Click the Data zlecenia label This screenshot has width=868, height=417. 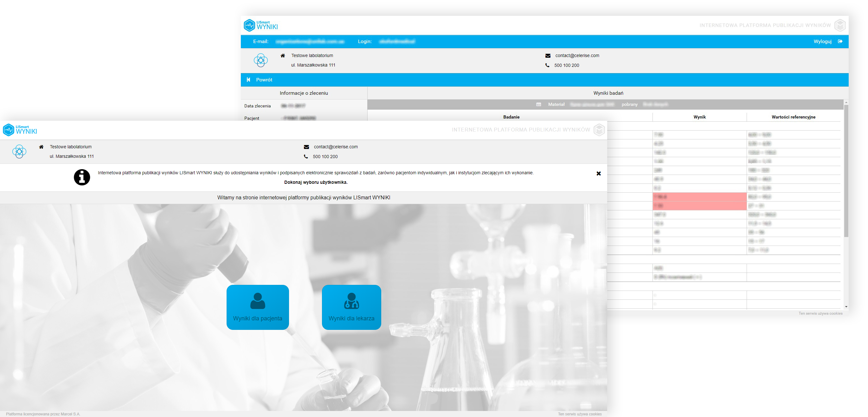257,106
